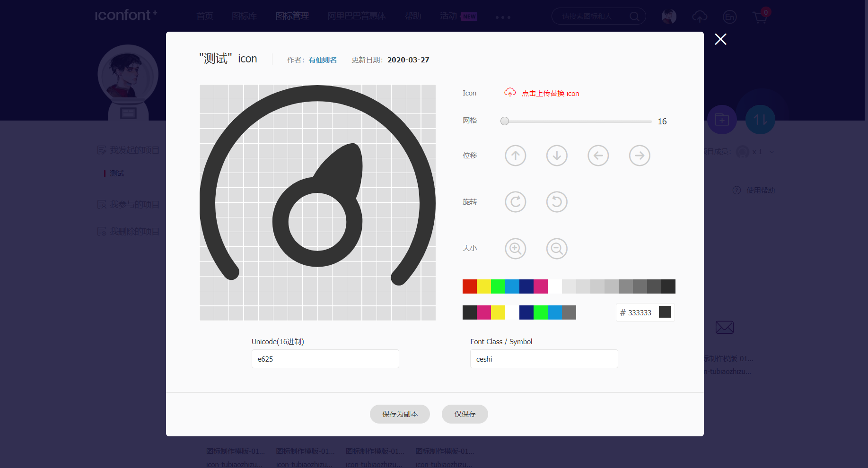Shift the icon left with the left arrow
Image resolution: width=868 pixels, height=468 pixels.
point(598,156)
